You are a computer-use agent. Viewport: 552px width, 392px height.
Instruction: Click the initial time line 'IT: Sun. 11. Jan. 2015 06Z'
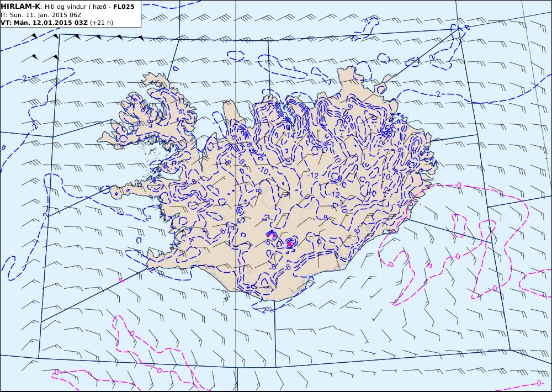coord(41,15)
